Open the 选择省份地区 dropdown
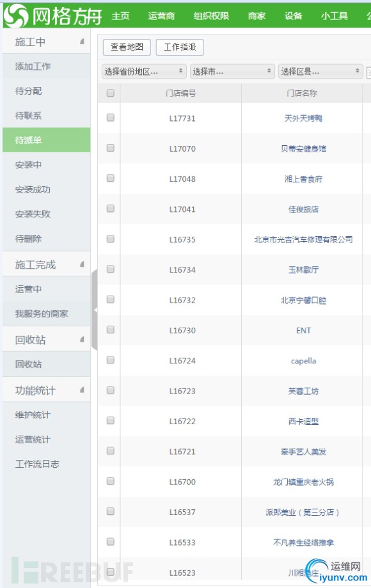 coord(144,71)
